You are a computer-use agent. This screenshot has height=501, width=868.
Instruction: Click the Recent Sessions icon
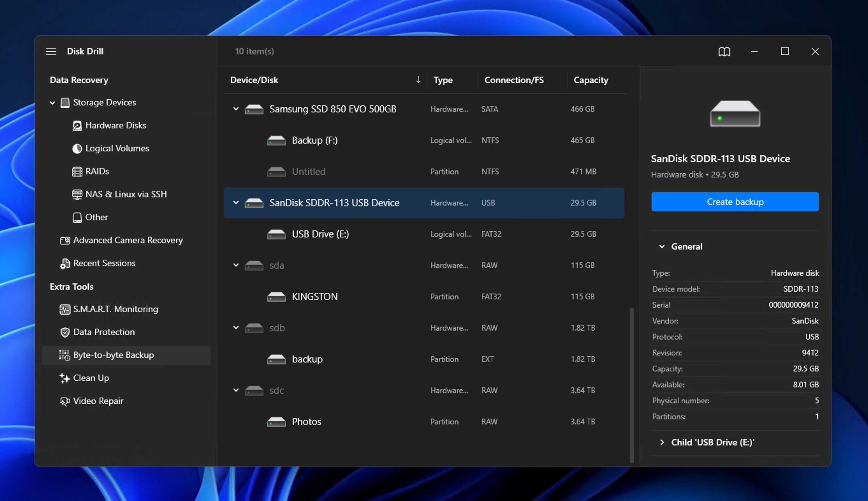pos(65,264)
